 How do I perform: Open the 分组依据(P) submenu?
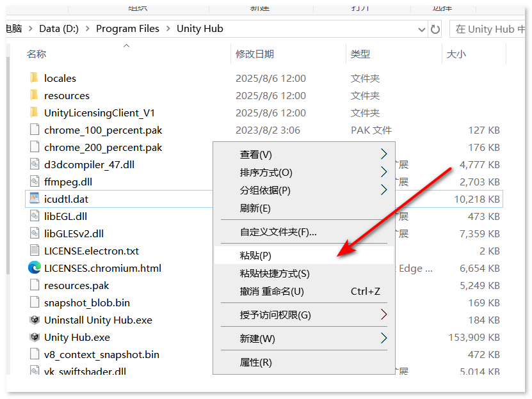tap(304, 190)
